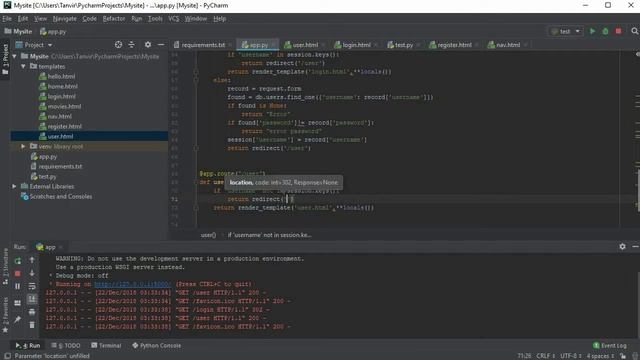
Task: Rerun app in Run tool window
Action: [x=18, y=260]
